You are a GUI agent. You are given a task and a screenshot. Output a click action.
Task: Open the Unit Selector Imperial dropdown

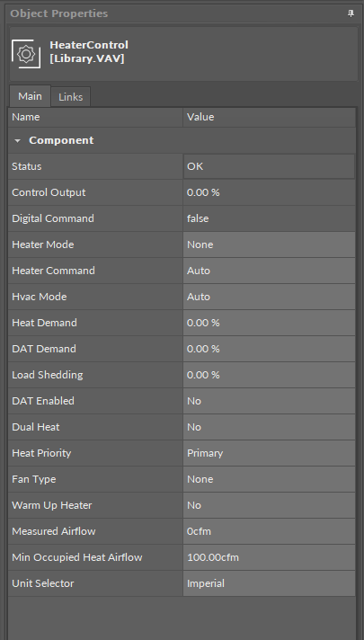pyautogui.click(x=269, y=584)
